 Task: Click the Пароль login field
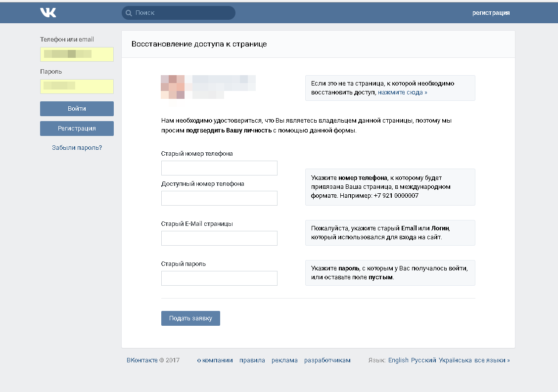pyautogui.click(x=77, y=87)
